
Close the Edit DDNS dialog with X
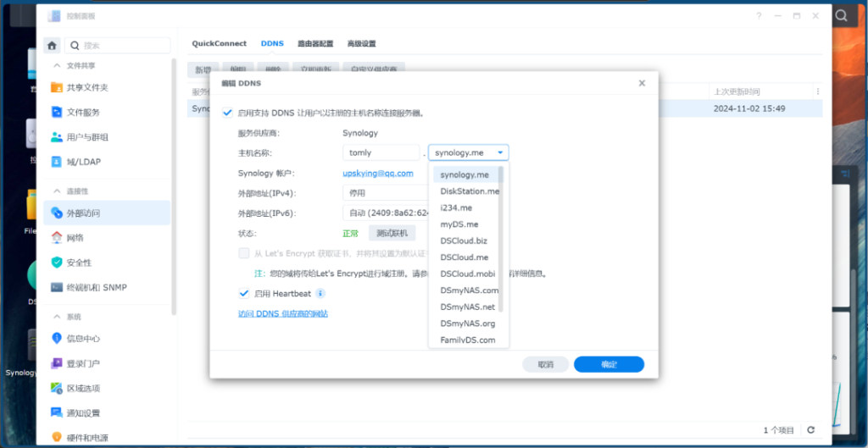(x=642, y=84)
